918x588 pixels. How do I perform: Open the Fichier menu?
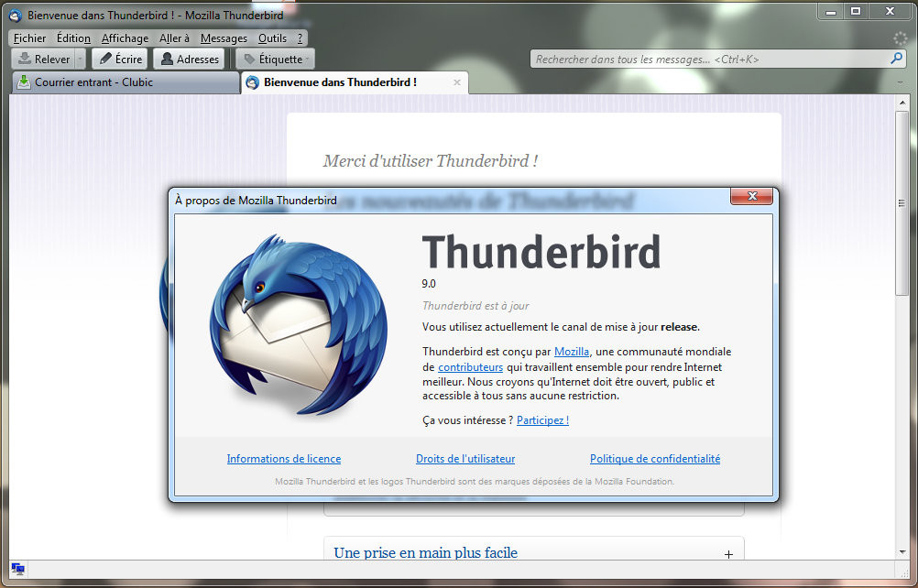[30, 38]
